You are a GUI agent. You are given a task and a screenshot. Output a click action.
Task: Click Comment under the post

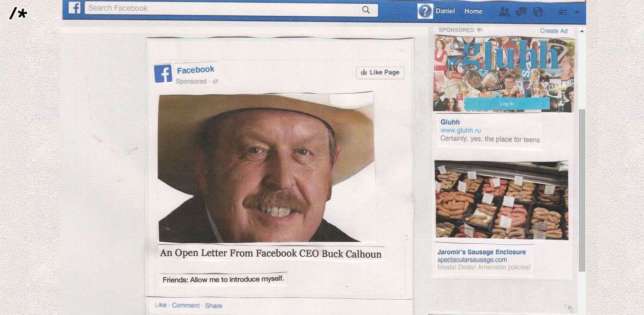pos(186,305)
